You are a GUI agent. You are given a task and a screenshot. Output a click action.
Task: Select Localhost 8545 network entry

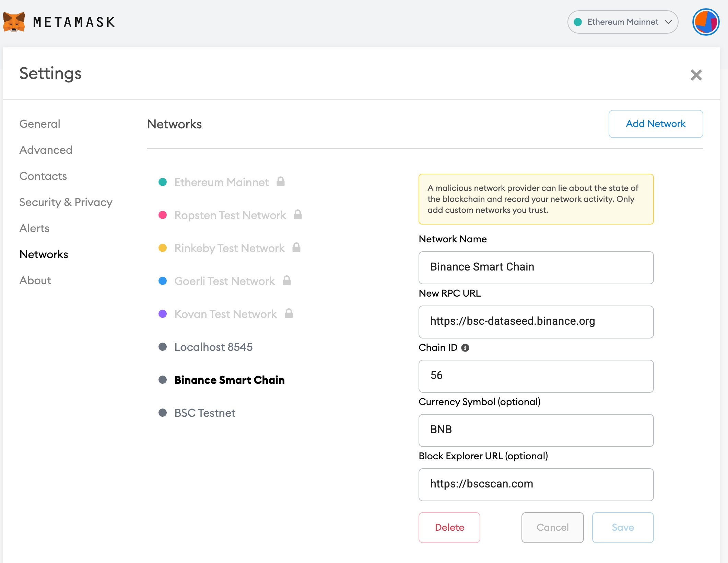(213, 347)
